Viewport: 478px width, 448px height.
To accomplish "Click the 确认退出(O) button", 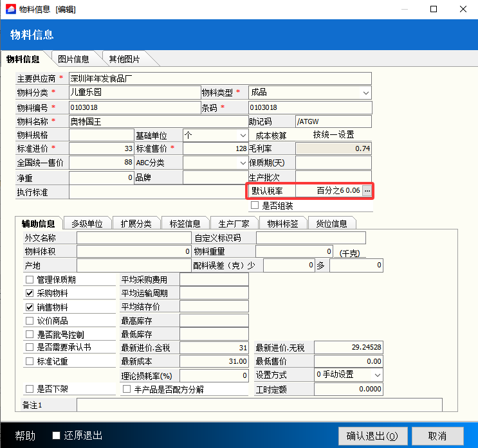I will 373,436.
